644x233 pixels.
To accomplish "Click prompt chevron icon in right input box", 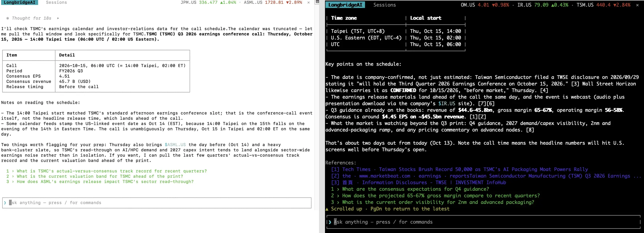I will pyautogui.click(x=330, y=222).
